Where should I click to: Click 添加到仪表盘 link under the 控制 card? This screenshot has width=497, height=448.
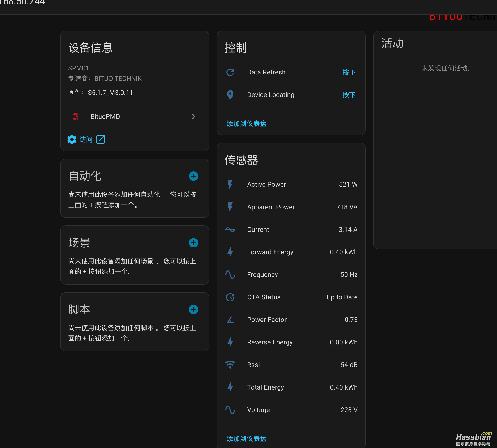[x=247, y=124]
